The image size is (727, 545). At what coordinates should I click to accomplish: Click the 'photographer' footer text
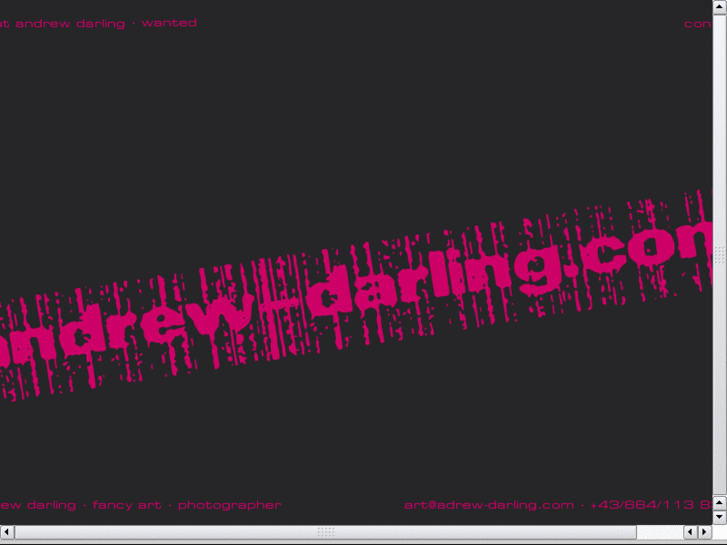point(230,506)
